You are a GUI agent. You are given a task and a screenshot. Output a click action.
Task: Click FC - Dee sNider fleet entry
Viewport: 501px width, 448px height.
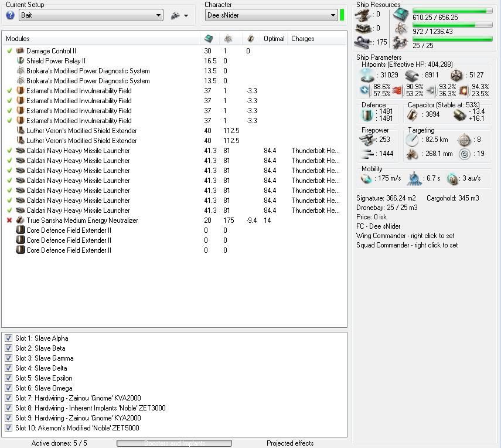point(379,226)
